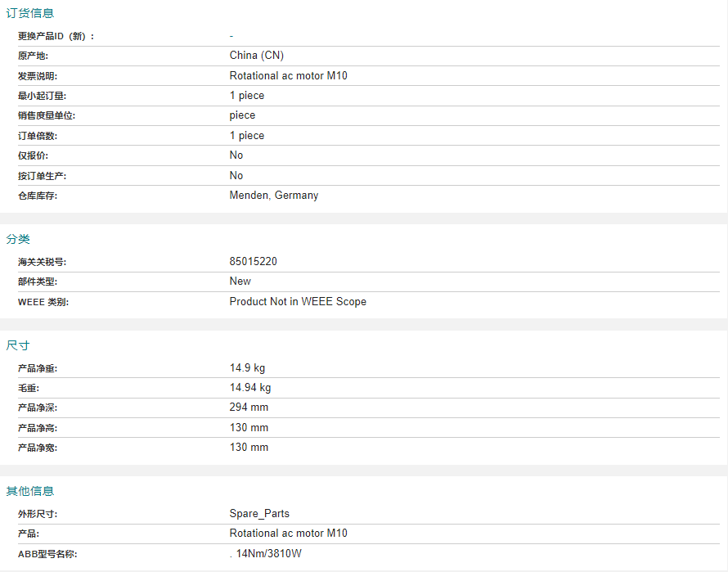Click the 分类 section heading
This screenshot has height=572, width=728.
point(18,239)
